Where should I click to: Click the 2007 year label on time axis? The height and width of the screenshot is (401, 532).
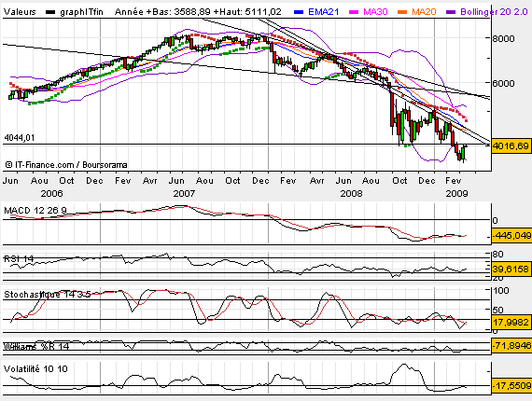click(184, 194)
